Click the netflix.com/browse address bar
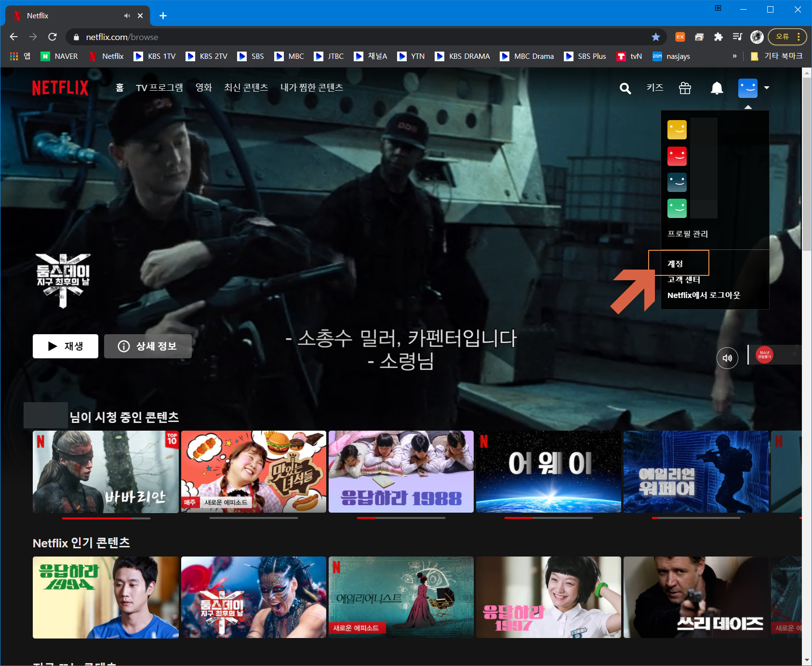This screenshot has width=812, height=666. coord(366,37)
